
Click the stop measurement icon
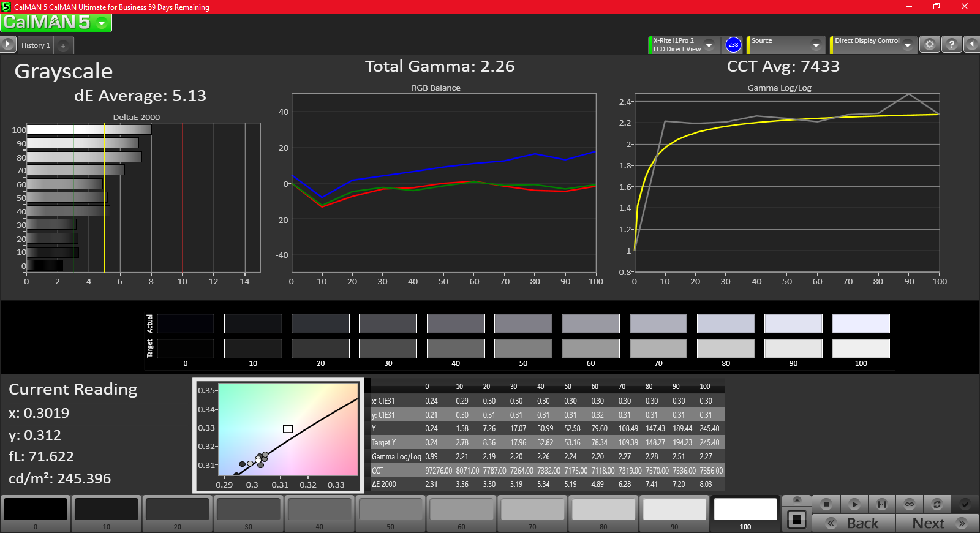coord(826,504)
